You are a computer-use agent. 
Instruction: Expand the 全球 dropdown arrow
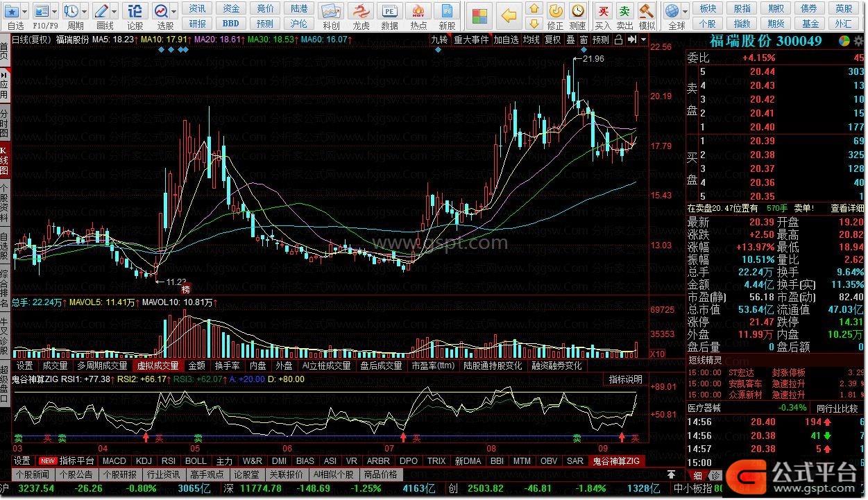(x=685, y=11)
